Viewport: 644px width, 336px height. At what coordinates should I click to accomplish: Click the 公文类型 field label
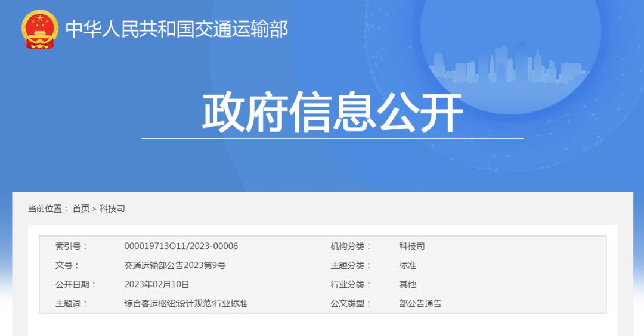tap(351, 303)
